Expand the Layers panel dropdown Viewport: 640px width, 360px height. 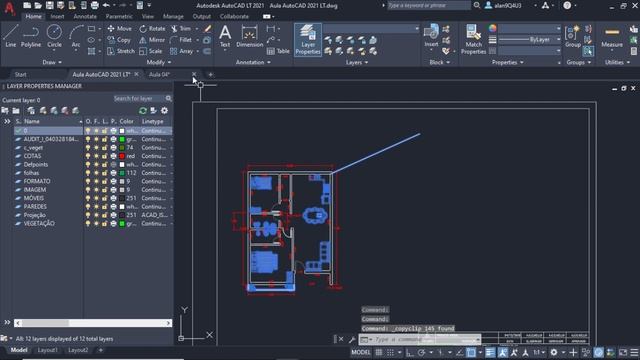pyautogui.click(x=357, y=62)
